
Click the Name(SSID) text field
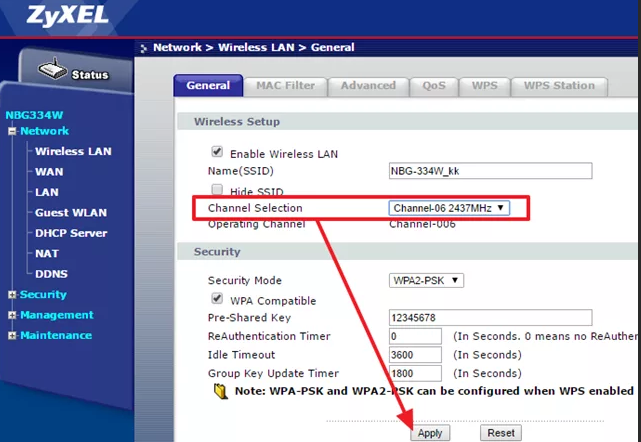click(x=490, y=171)
